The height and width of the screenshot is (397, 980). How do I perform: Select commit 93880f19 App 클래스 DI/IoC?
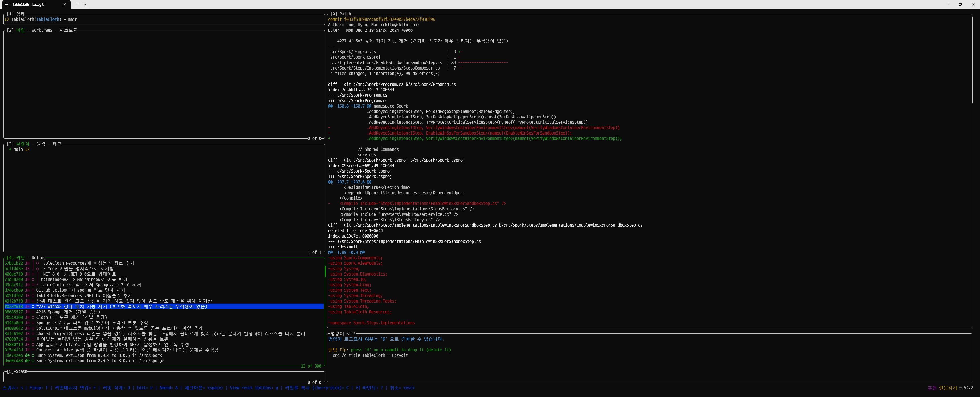[x=164, y=345]
